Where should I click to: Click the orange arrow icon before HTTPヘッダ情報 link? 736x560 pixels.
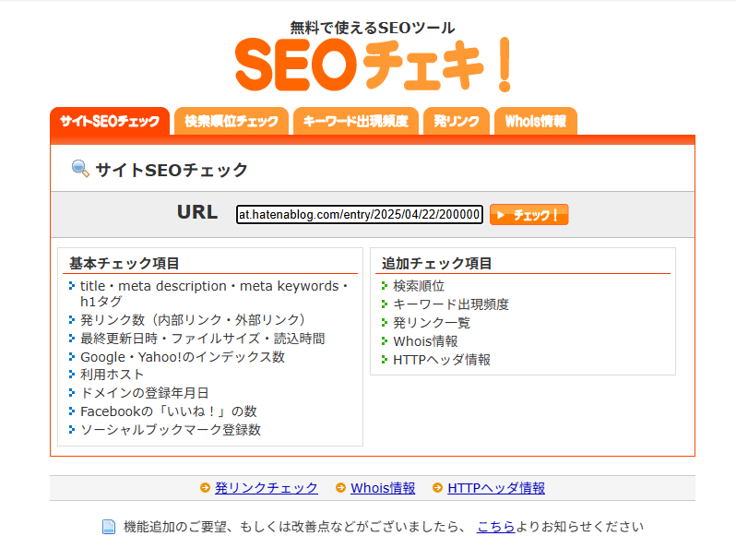click(437, 488)
